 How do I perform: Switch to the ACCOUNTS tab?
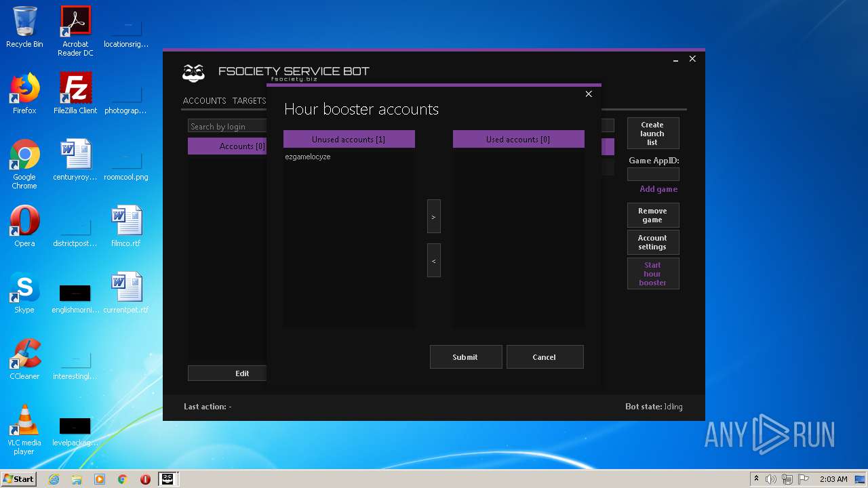click(204, 100)
